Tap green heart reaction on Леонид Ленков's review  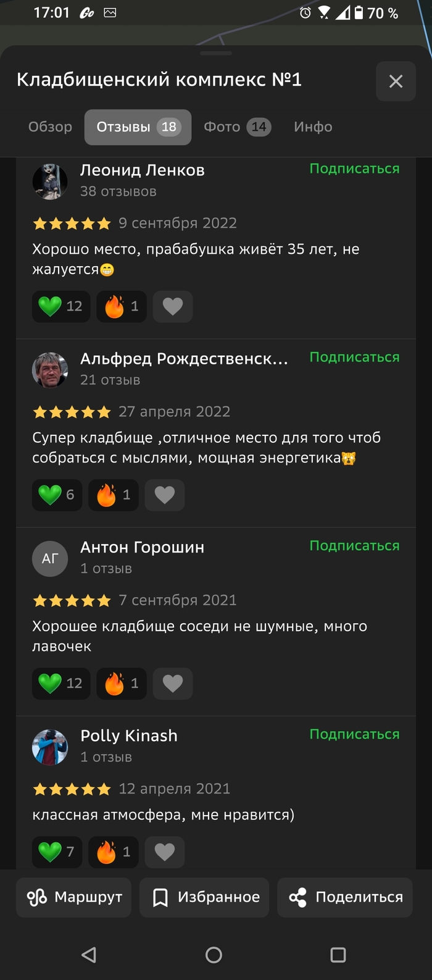point(61,306)
